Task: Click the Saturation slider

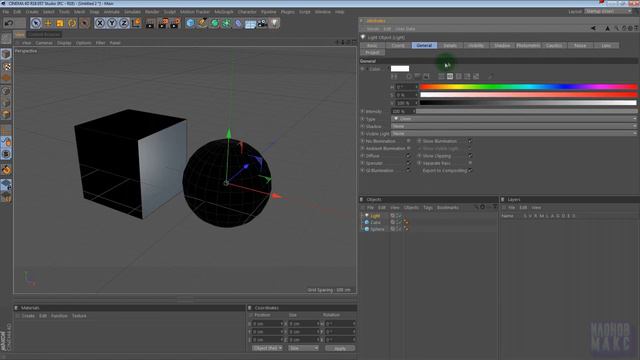Action: pyautogui.click(x=528, y=95)
